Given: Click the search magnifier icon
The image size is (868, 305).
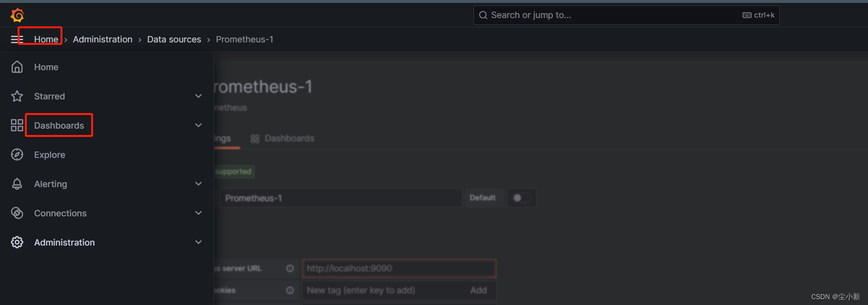Looking at the screenshot, I should pos(483,15).
